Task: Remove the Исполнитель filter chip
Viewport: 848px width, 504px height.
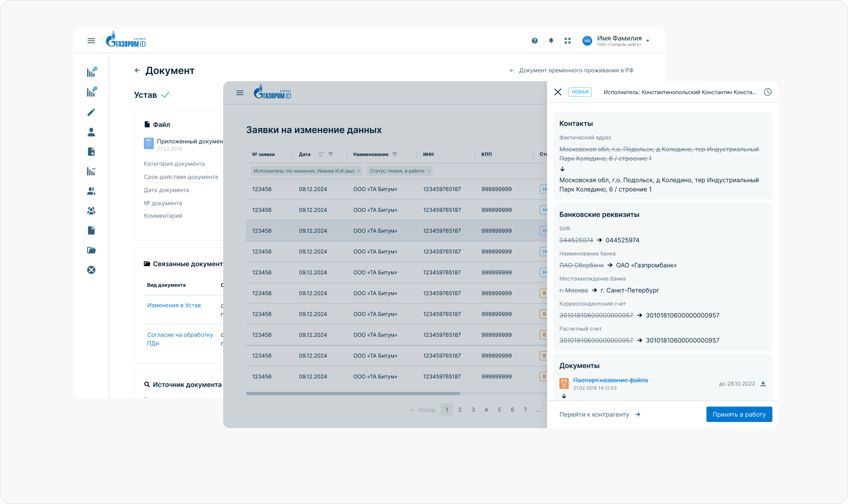Action: pos(358,171)
